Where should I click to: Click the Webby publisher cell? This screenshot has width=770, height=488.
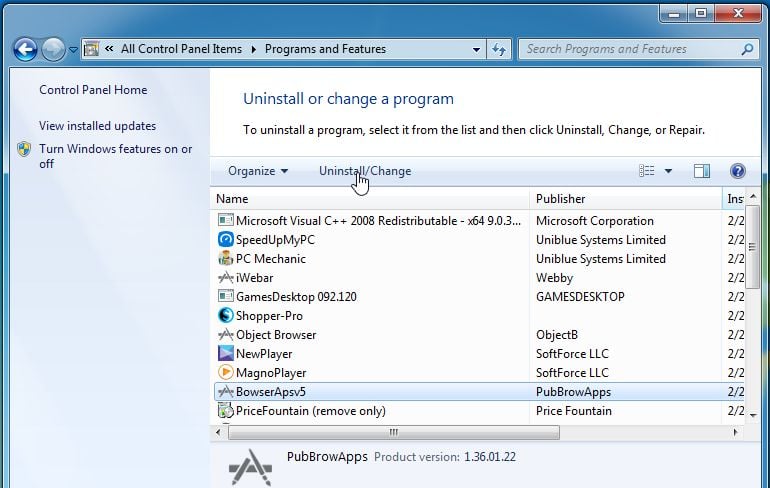point(554,278)
